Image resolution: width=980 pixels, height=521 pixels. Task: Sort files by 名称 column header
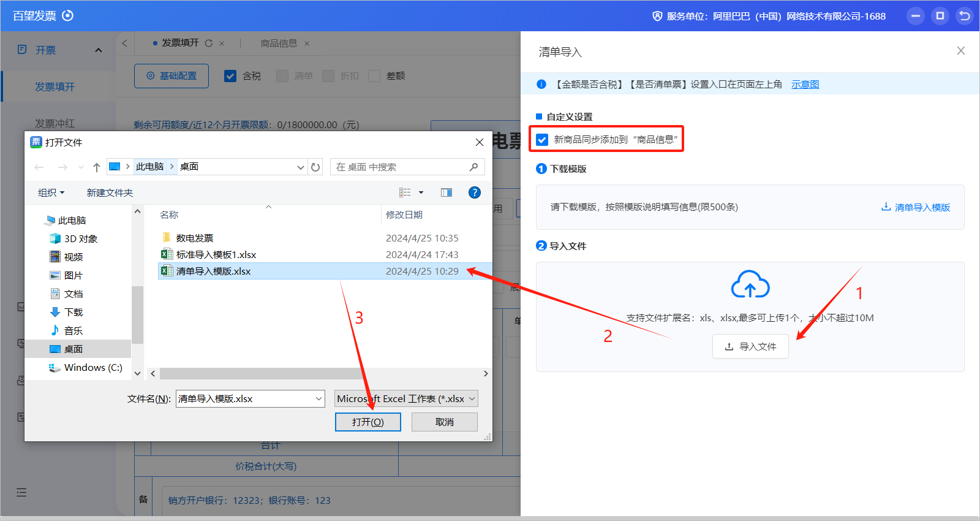pos(169,215)
